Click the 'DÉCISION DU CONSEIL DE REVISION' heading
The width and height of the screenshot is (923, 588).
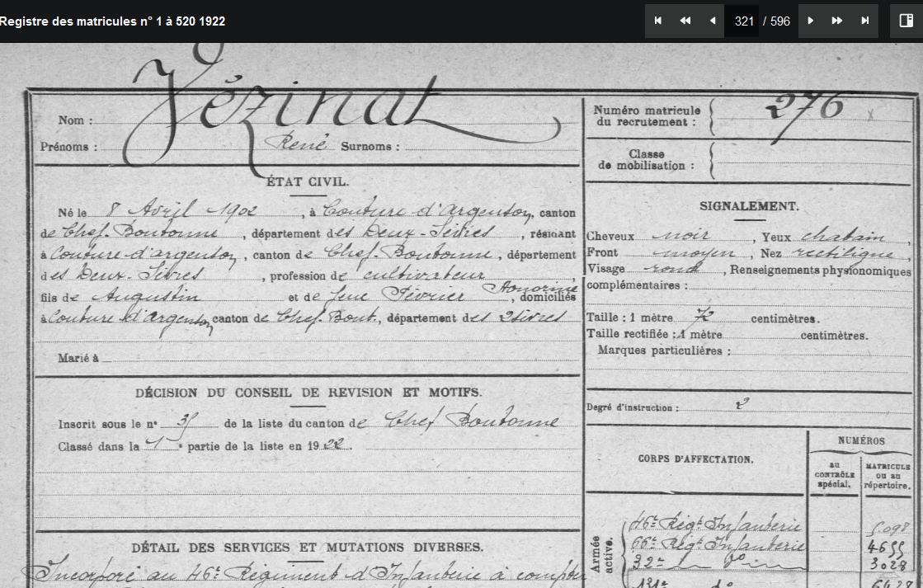(308, 393)
